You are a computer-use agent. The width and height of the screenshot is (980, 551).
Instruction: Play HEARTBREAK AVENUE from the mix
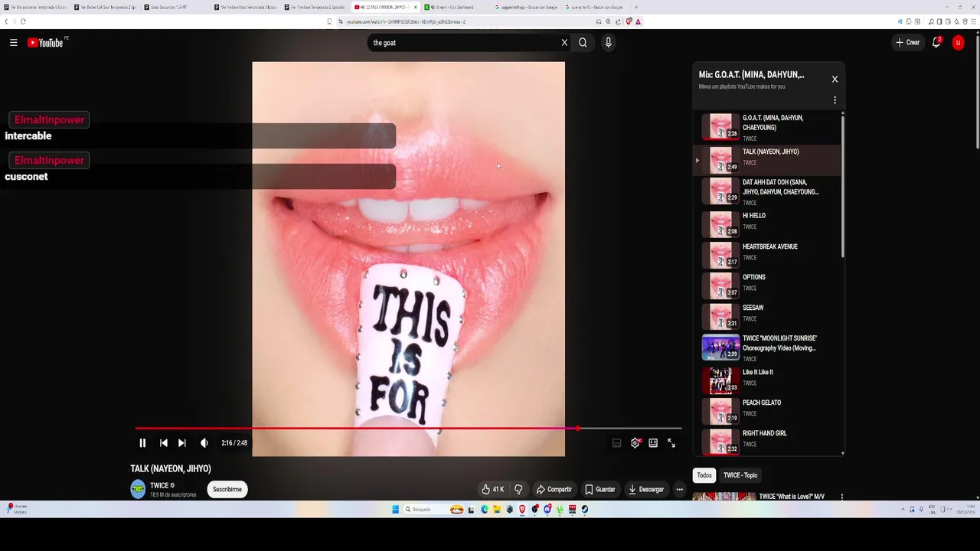pyautogui.click(x=767, y=253)
